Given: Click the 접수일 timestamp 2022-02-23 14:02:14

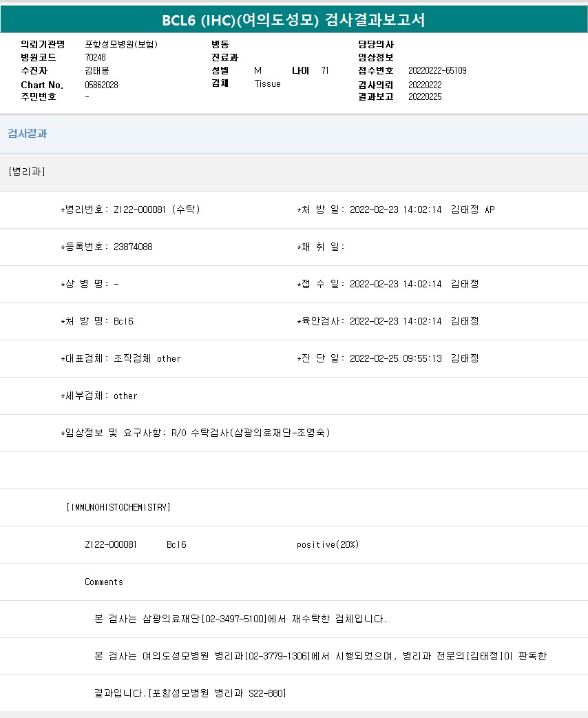Looking at the screenshot, I should pyautogui.click(x=396, y=284).
